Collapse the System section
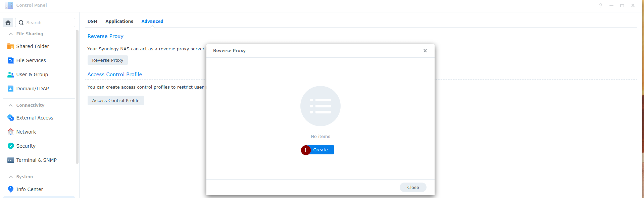The width and height of the screenshot is (644, 198). 11,177
